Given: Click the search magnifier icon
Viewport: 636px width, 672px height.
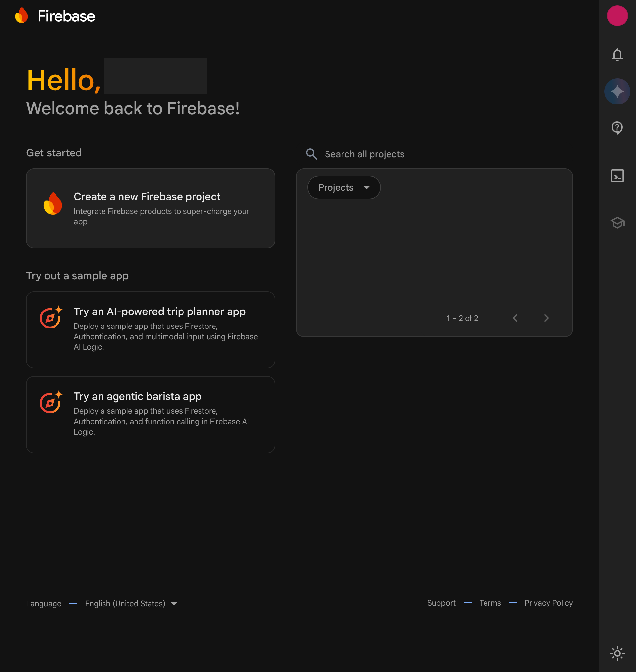Looking at the screenshot, I should click(x=311, y=154).
